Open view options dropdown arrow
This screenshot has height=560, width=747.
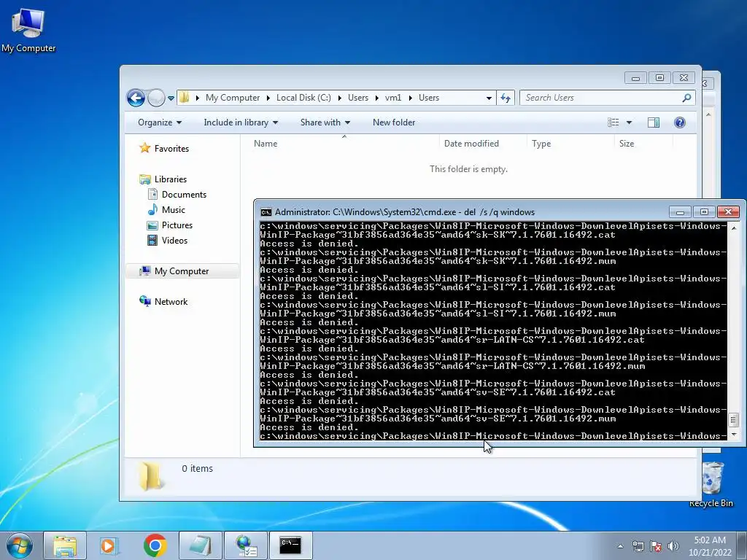(x=629, y=122)
